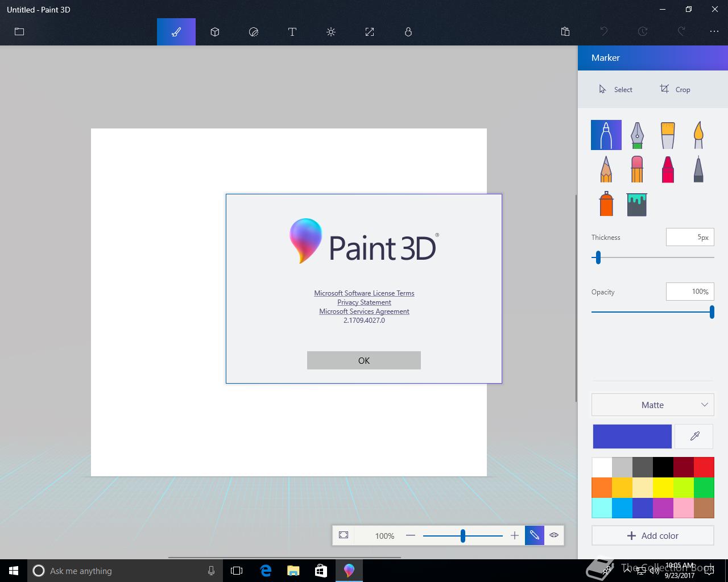Click the Opacity value field

pyautogui.click(x=690, y=292)
